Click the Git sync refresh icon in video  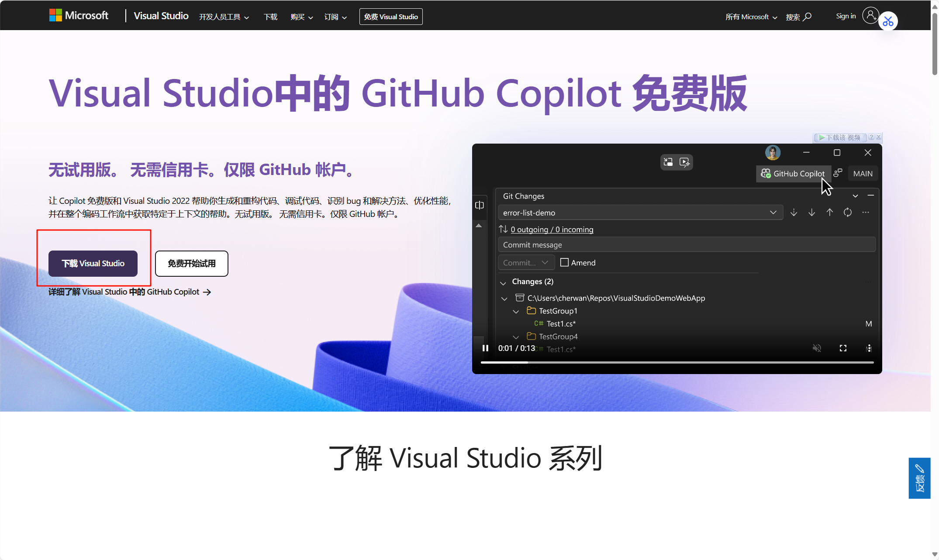[847, 213]
